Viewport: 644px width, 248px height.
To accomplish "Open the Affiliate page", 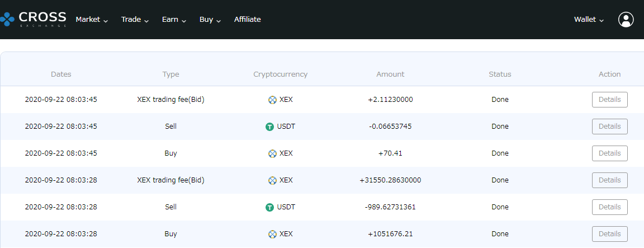I will (247, 20).
